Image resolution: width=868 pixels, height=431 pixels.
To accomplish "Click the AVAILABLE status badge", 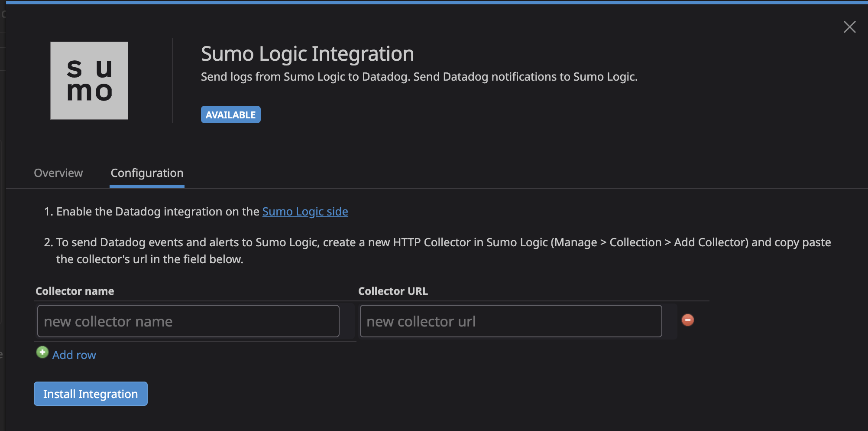I will (230, 115).
